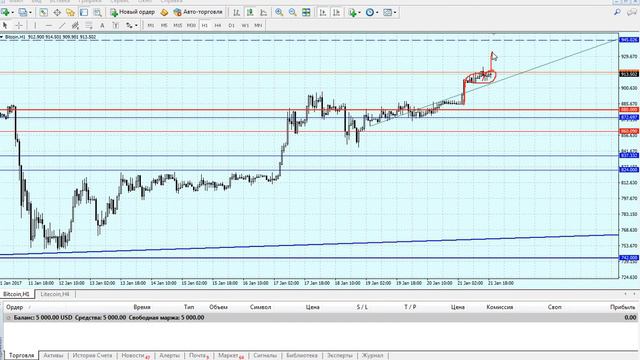640x360 pixels.
Task: Zoom out on the chart
Action: click(x=293, y=13)
